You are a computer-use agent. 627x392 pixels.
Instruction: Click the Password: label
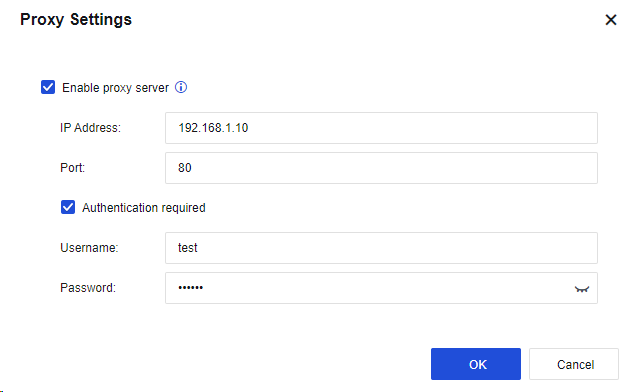[x=88, y=288]
